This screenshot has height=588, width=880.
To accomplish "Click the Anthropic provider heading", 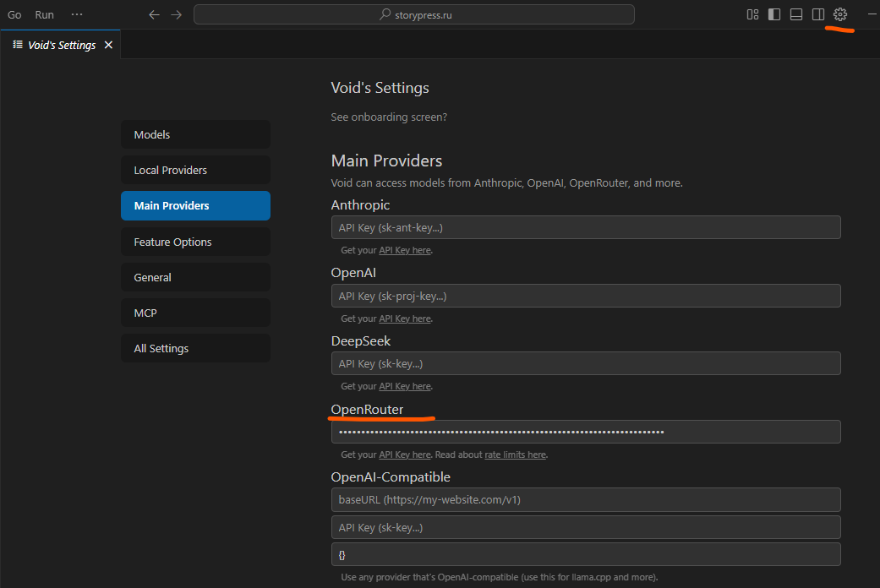I will [x=360, y=204].
